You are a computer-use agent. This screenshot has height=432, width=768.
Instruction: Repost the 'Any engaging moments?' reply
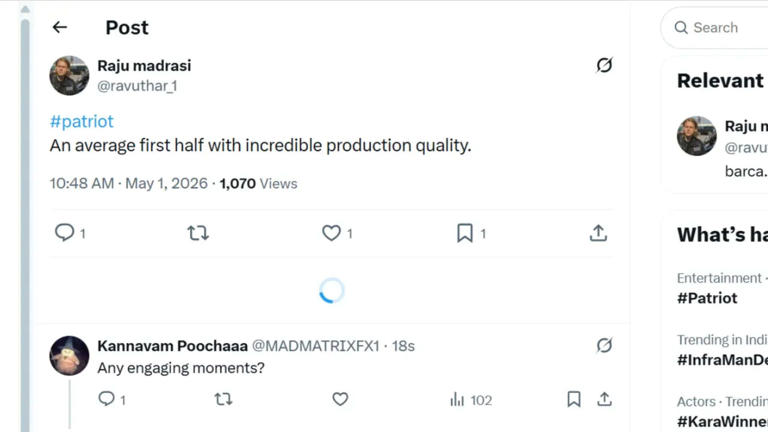pyautogui.click(x=223, y=399)
